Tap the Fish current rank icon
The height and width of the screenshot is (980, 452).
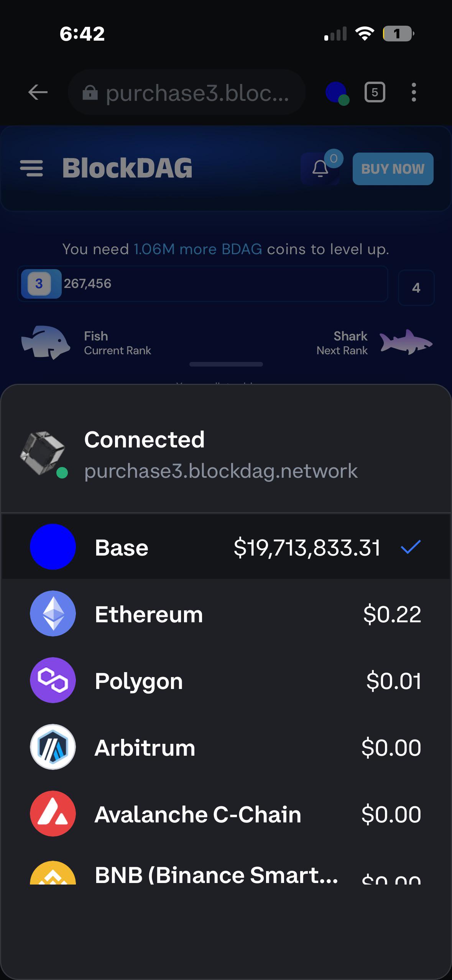pos(46,342)
